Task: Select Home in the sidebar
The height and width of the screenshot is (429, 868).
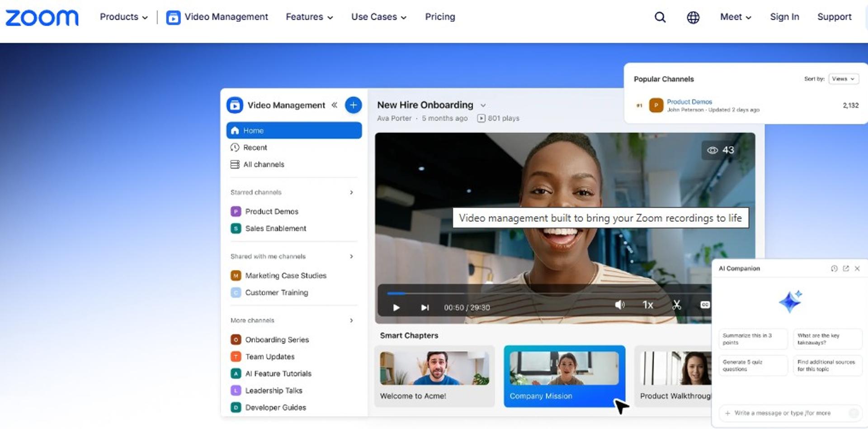Action: tap(294, 130)
